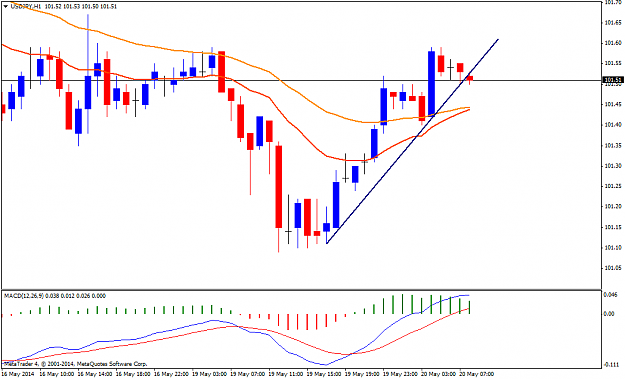Click the 101.10 price axis label
Viewport: 625px width, 379px height.
click(613, 247)
